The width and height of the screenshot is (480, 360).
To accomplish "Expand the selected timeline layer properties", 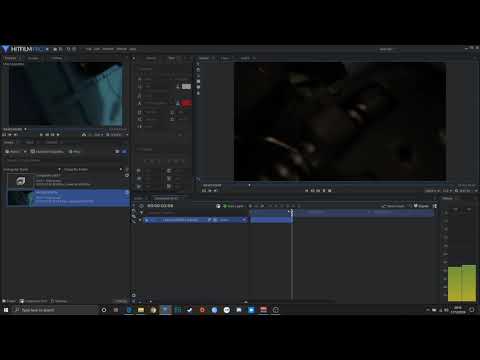I will [140, 220].
